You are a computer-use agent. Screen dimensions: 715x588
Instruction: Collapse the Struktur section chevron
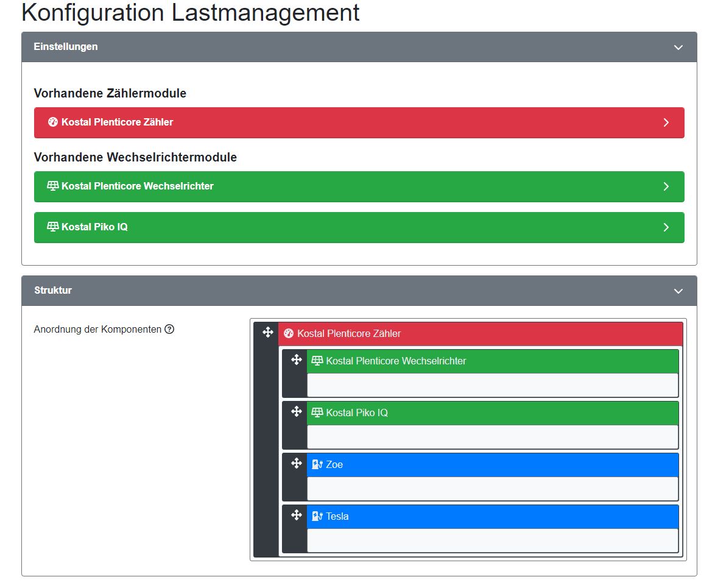(678, 291)
